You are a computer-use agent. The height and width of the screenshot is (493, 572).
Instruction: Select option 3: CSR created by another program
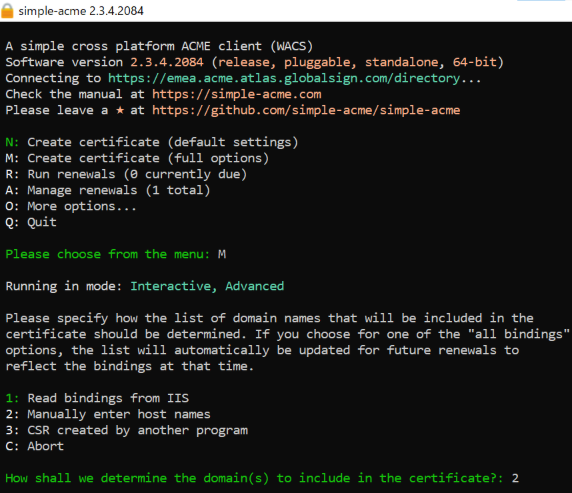[127, 430]
